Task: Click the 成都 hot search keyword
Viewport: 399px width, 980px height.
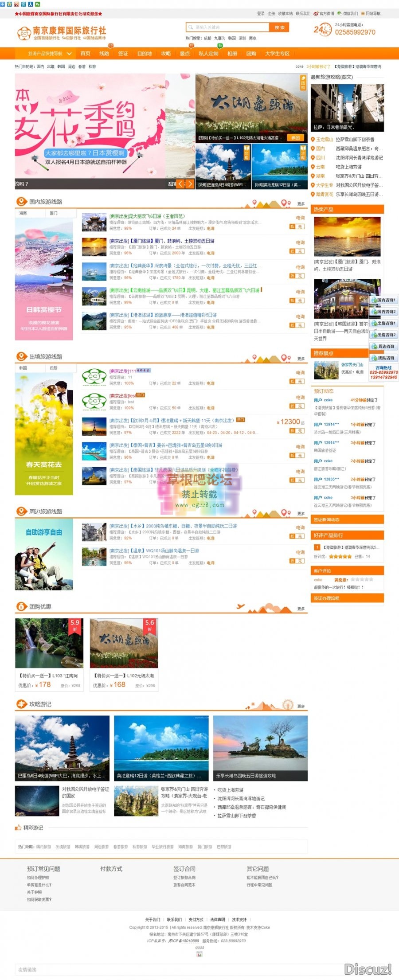Action: point(207,38)
